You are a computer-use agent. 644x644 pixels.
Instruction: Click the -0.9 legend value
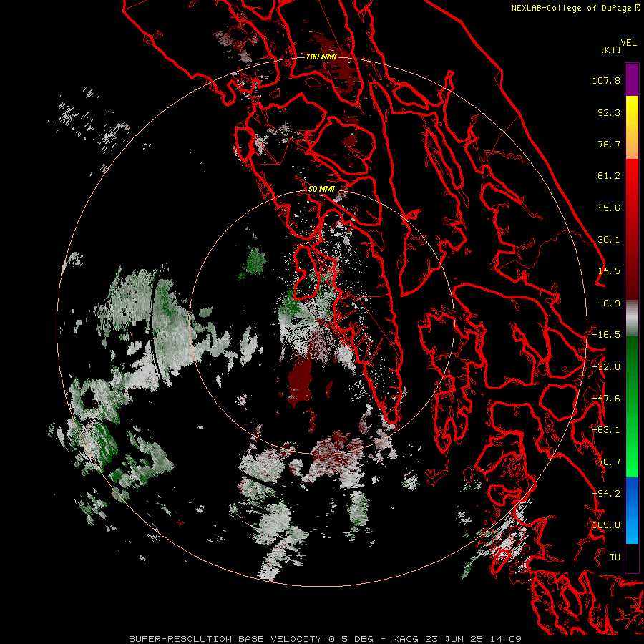(x=609, y=303)
